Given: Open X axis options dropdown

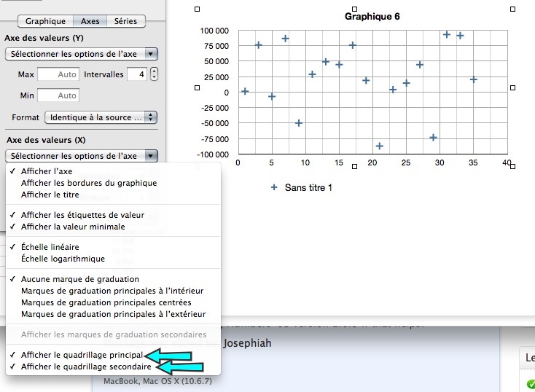Looking at the screenshot, I should pos(82,156).
